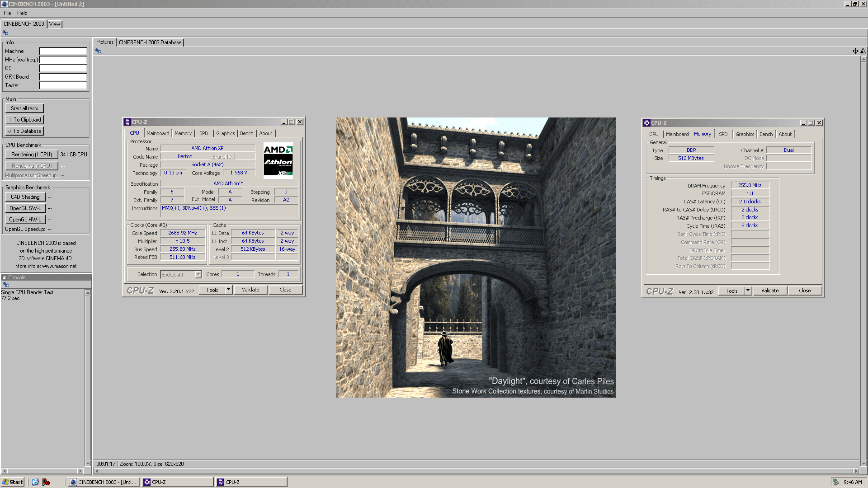The height and width of the screenshot is (488, 868).
Task: Open Bench tab in right CPU-Z window
Action: [x=766, y=134]
